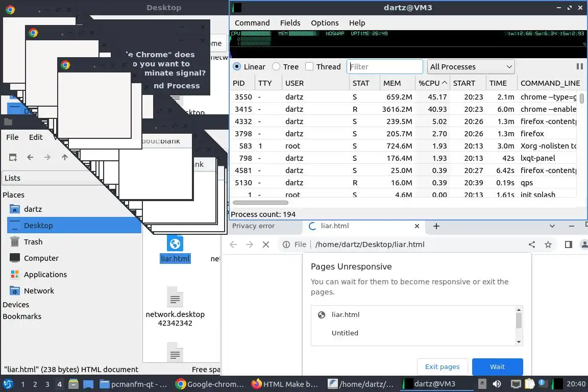Click the share icon in Chrome address bar
This screenshot has height=392, width=588.
click(x=532, y=244)
